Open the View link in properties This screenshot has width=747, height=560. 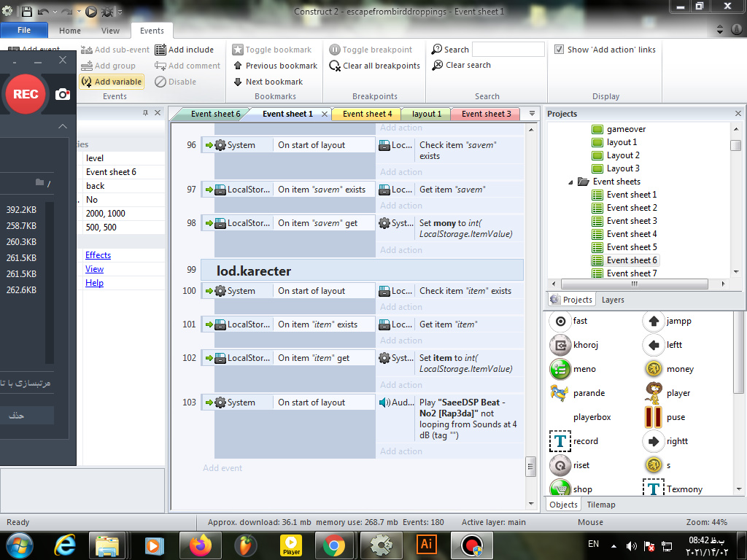pyautogui.click(x=94, y=269)
